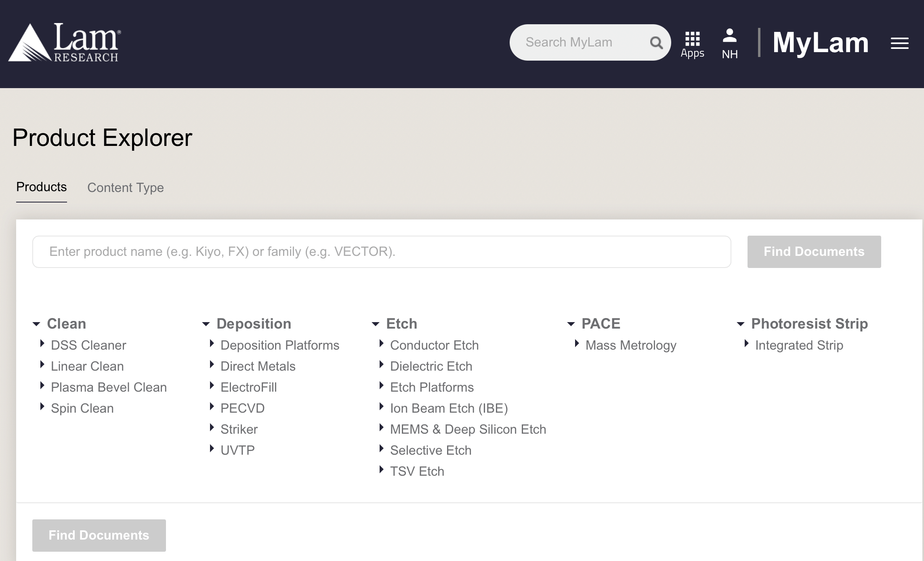This screenshot has height=561, width=924.
Task: Open the Apps grid menu
Action: 692,44
